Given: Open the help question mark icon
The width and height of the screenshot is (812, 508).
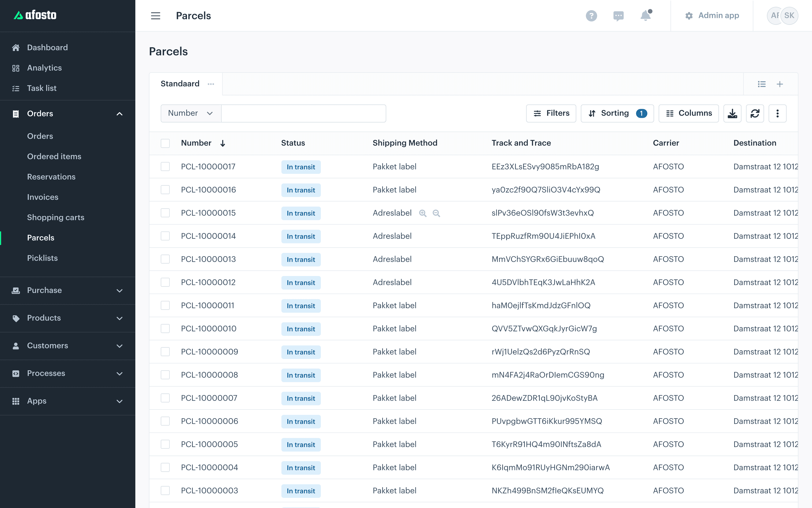Looking at the screenshot, I should [591, 16].
